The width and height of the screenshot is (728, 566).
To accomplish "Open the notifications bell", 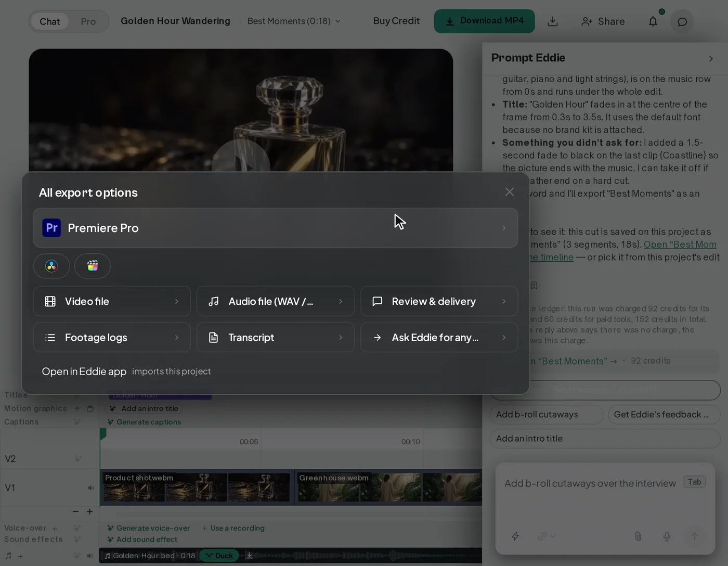I will 653,21.
